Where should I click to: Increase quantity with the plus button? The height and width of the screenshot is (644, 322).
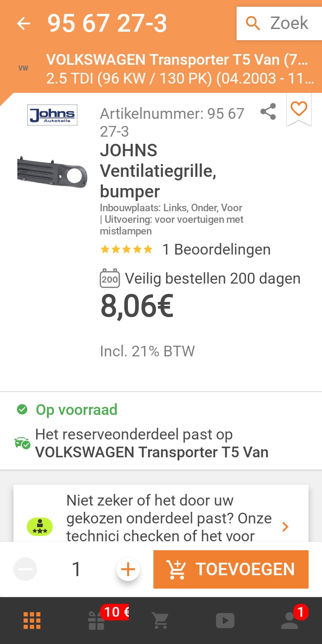point(128,569)
